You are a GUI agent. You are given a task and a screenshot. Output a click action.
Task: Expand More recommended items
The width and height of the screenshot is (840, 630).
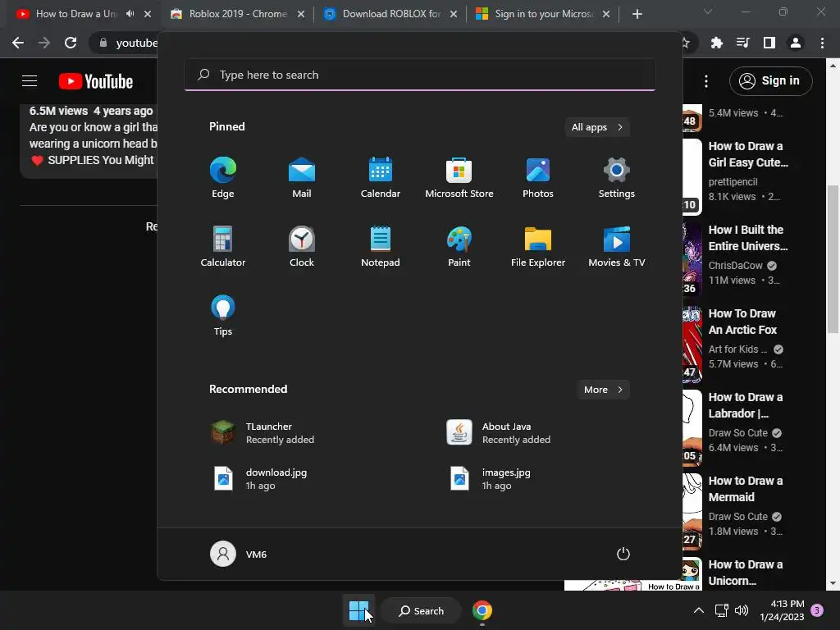[x=603, y=390]
